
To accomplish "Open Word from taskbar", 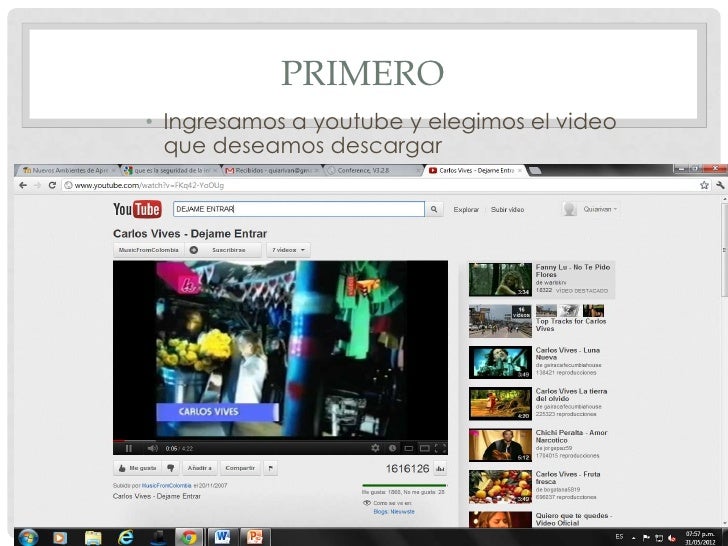I will (222, 538).
